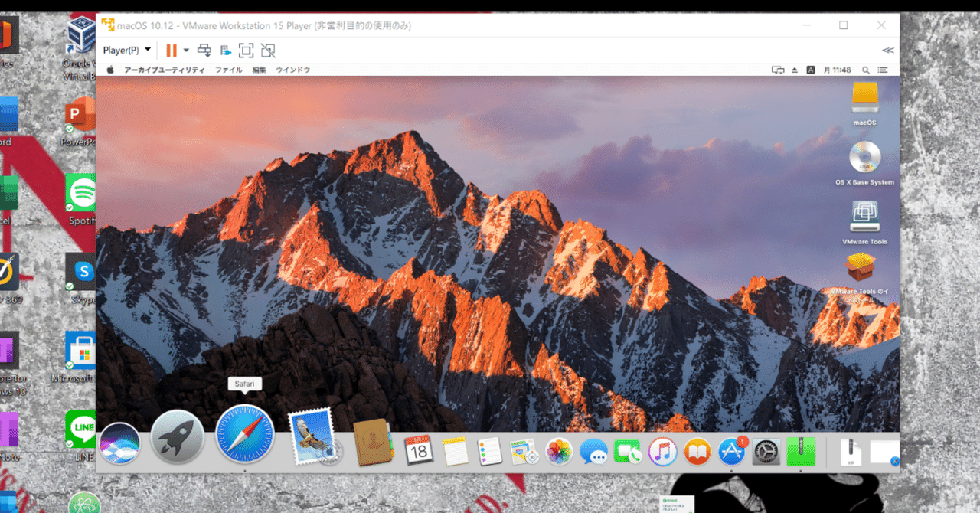Open the Calendar icon showing 18
Viewport: 980px width, 513px height.
click(x=418, y=450)
